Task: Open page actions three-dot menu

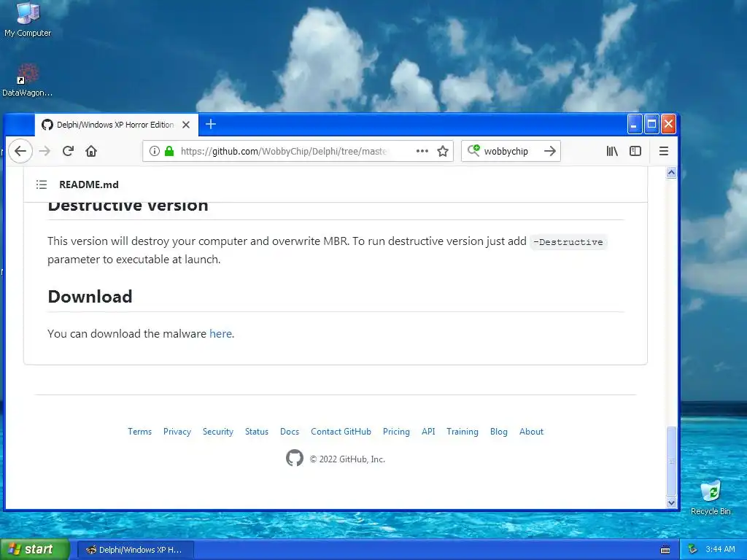Action: [422, 151]
